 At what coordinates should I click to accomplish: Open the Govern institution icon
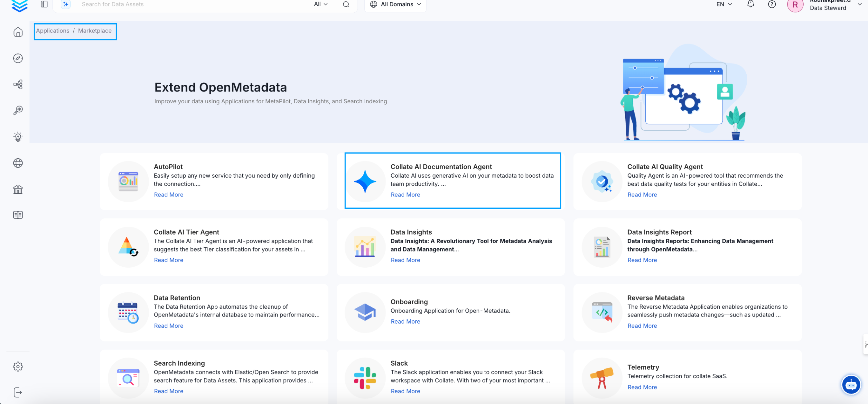[18, 189]
